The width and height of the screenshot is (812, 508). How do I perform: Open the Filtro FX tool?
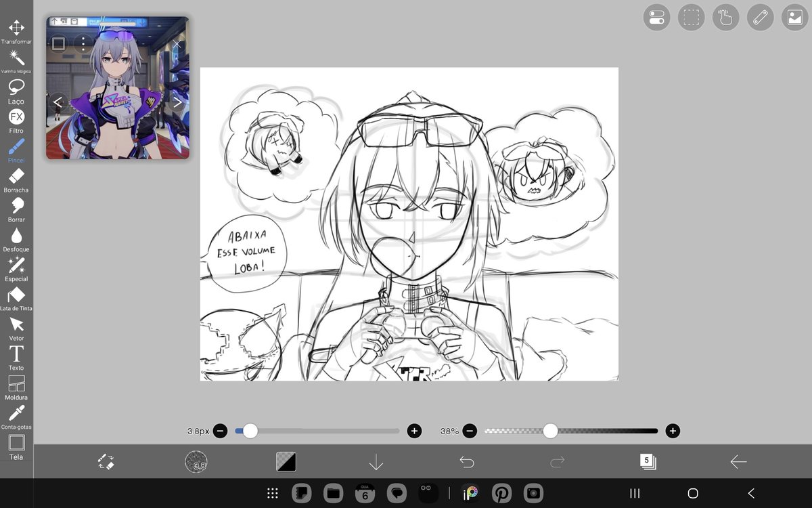(x=16, y=121)
